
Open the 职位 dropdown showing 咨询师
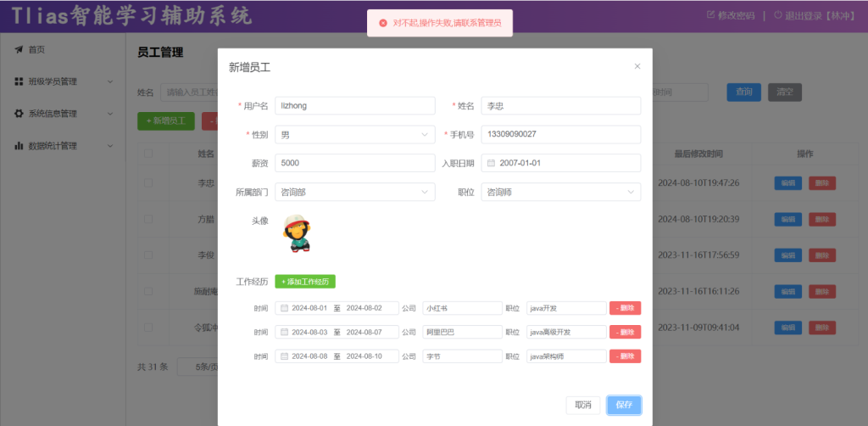[x=560, y=193]
